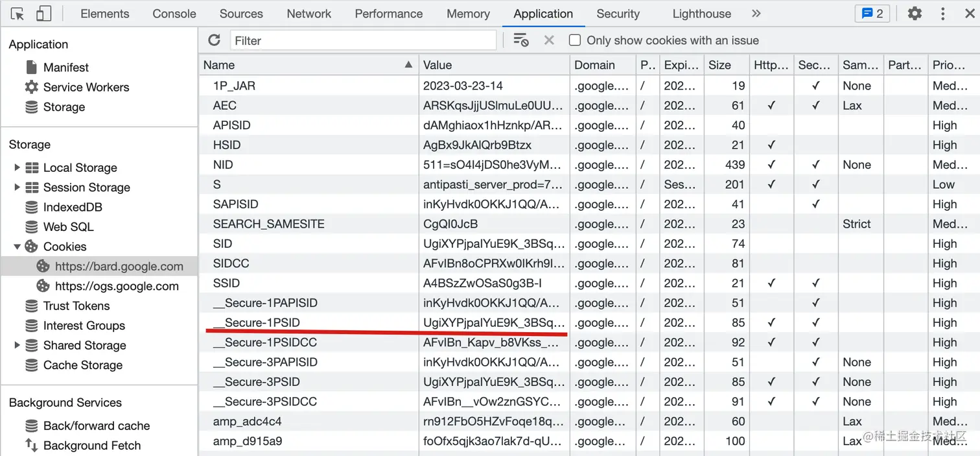980x456 pixels.
Task: Open the console messages issue badge
Action: [872, 14]
